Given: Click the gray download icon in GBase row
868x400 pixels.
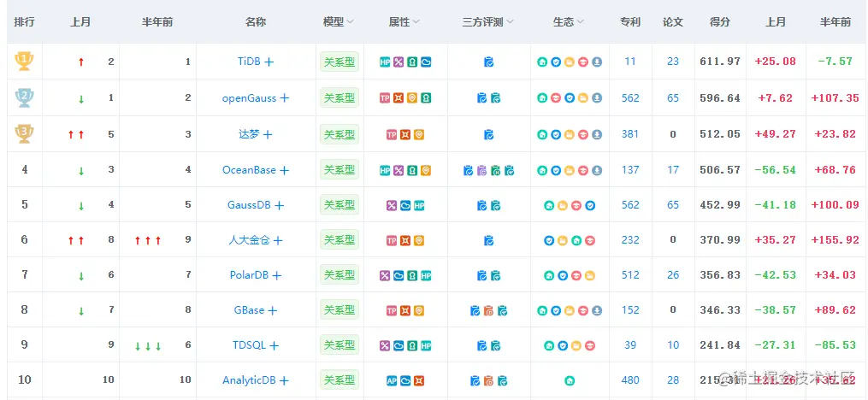Looking at the screenshot, I should [x=597, y=310].
